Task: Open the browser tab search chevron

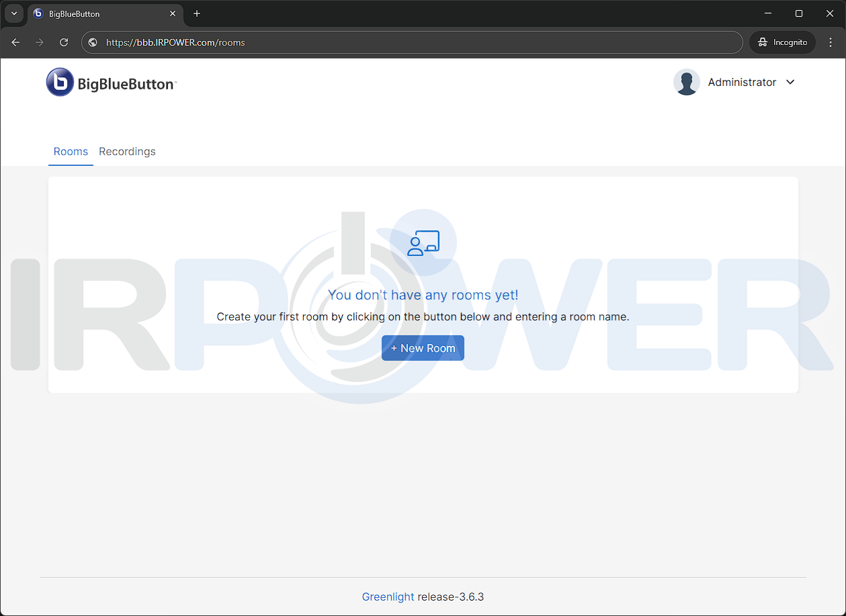Action: [13, 13]
